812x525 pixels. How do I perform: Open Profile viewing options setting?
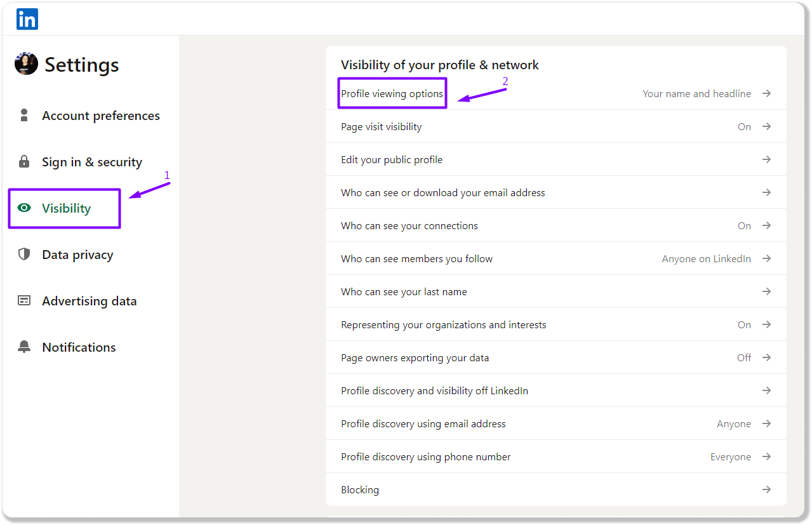[392, 94]
